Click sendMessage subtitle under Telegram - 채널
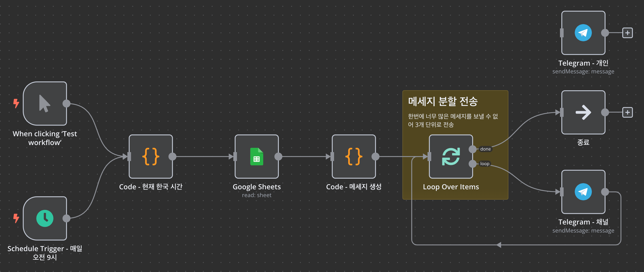Viewport: 644px width, 272px height. click(583, 231)
